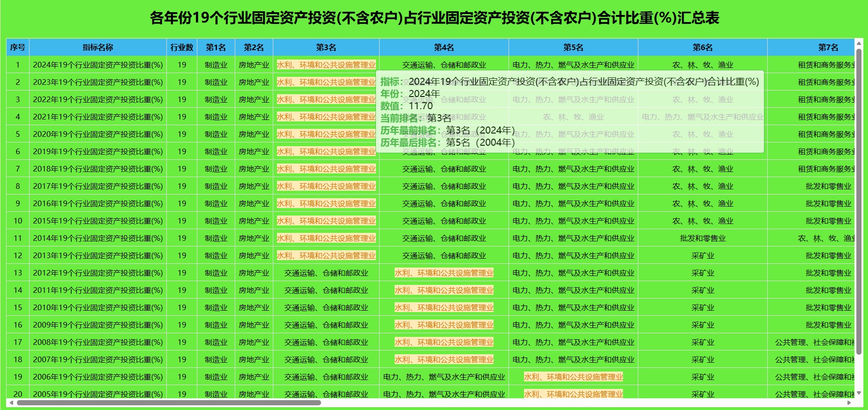Click 2009年19个行业固定资产投资比重(%) row name
This screenshot has height=410, width=868.
click(98, 325)
